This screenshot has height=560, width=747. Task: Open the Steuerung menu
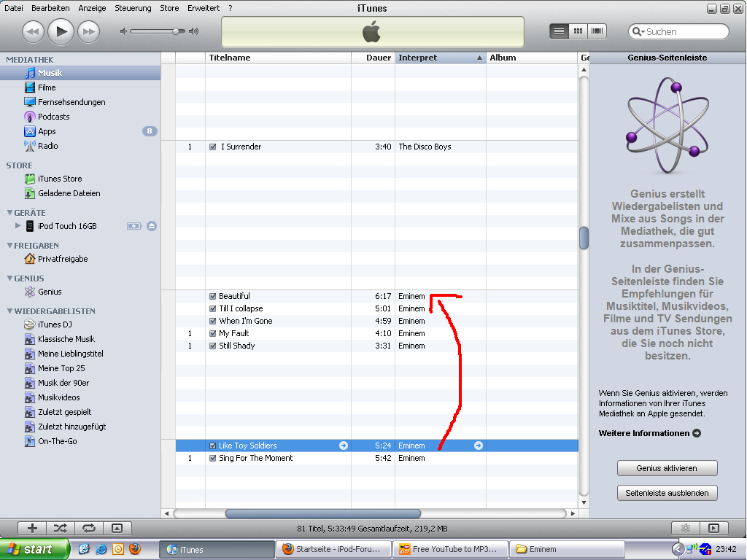click(133, 8)
